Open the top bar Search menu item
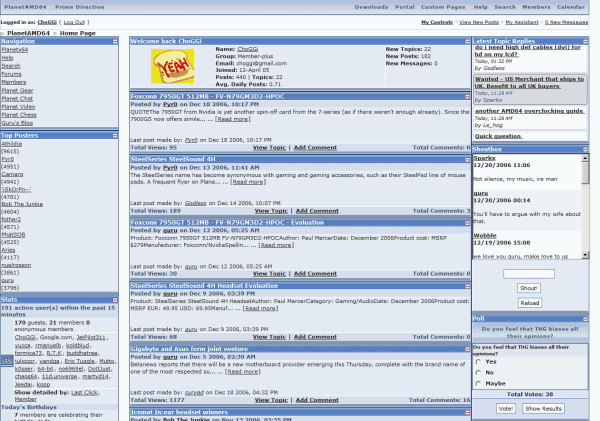Viewport: 600px width, 421px height. pos(505,7)
